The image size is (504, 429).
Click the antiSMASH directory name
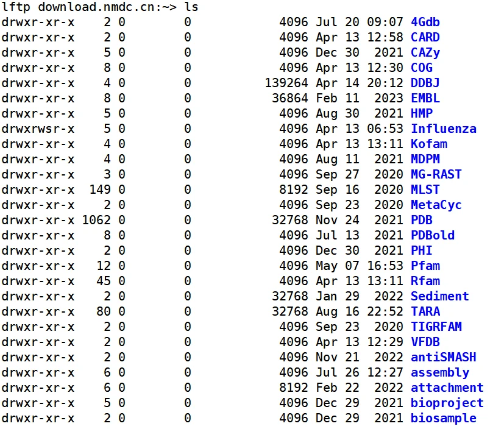(443, 357)
